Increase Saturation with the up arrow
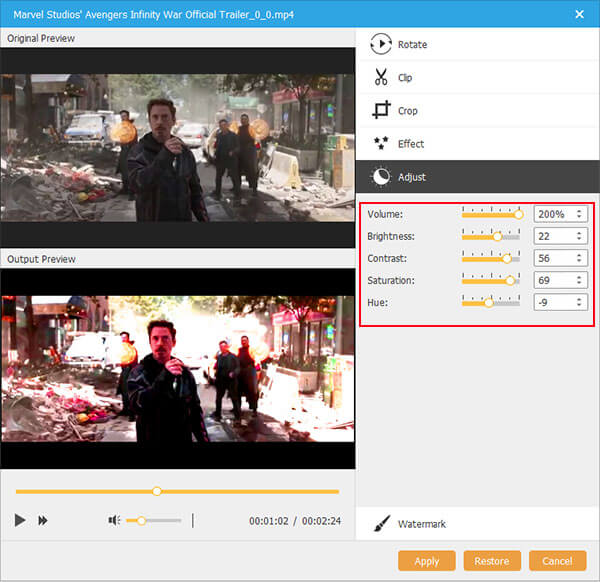 tap(579, 277)
